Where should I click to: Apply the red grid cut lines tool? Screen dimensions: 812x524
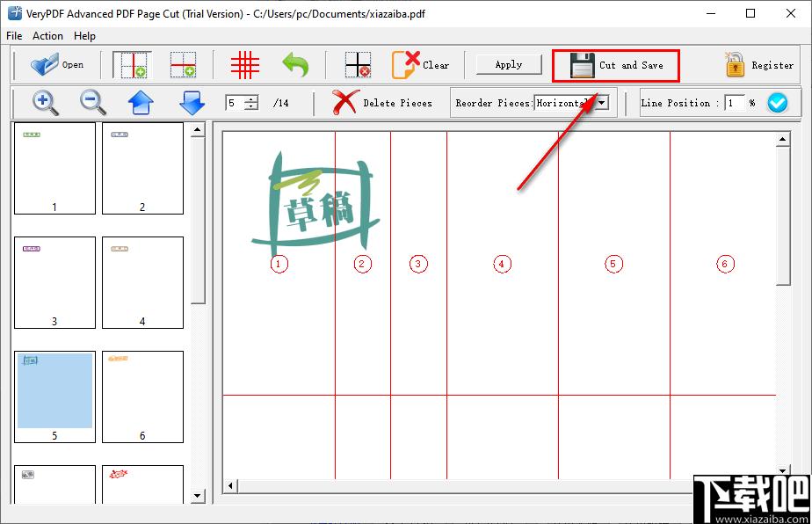(x=245, y=65)
